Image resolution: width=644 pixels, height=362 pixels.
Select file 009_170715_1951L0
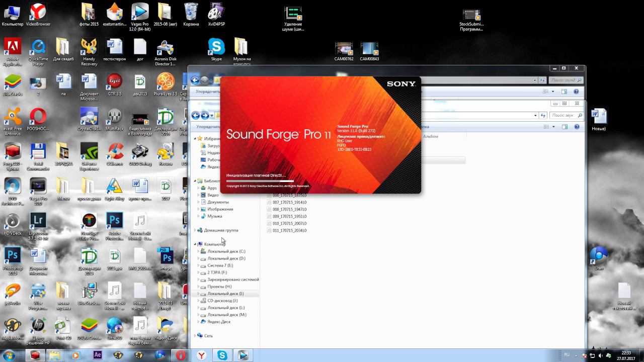click(286, 216)
